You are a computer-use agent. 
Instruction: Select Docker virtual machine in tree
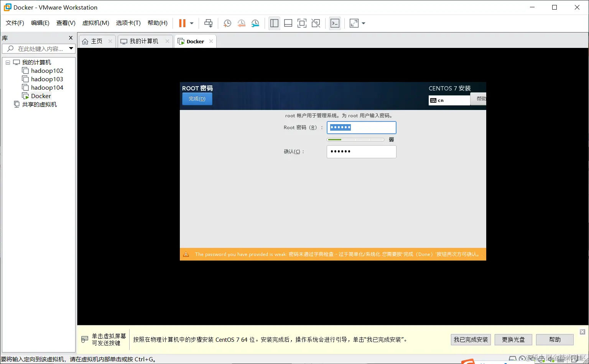tap(41, 96)
